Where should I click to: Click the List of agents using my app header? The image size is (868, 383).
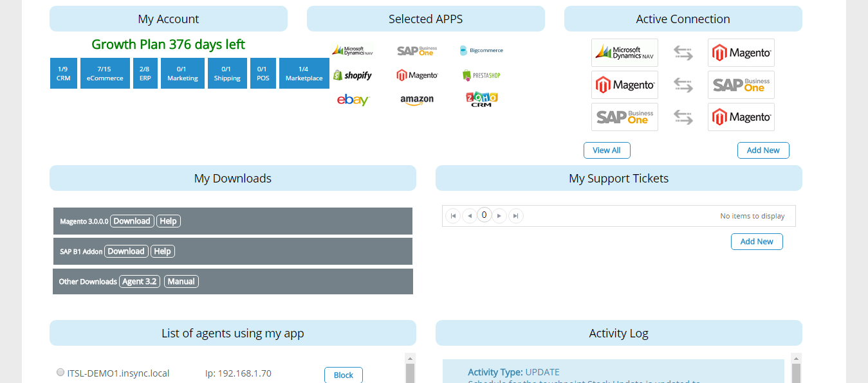coord(233,333)
